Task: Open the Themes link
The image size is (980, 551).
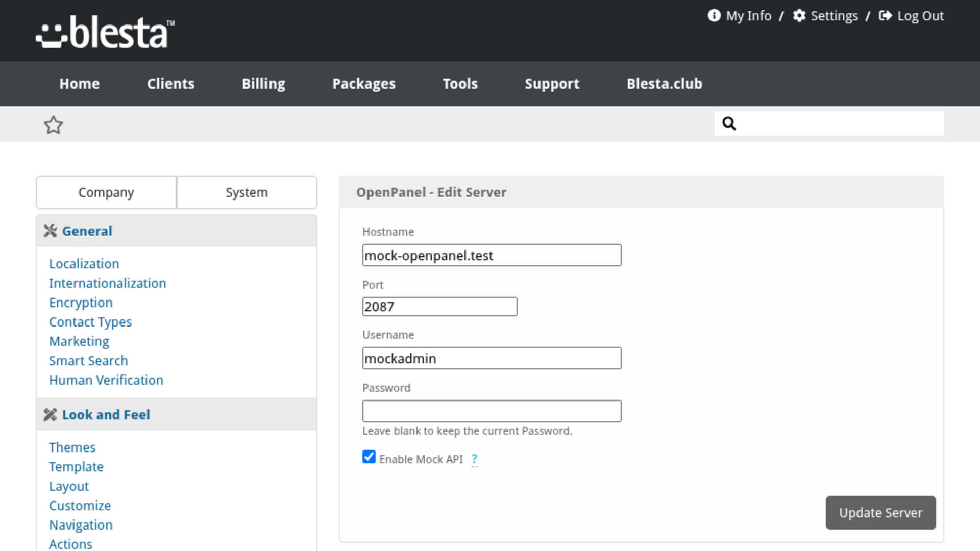Action: click(72, 447)
